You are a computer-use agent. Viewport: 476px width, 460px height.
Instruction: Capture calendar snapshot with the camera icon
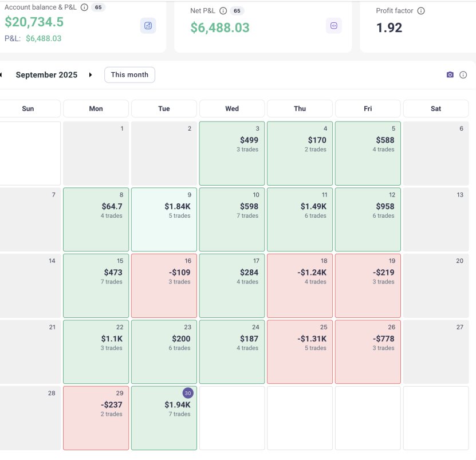[450, 74]
